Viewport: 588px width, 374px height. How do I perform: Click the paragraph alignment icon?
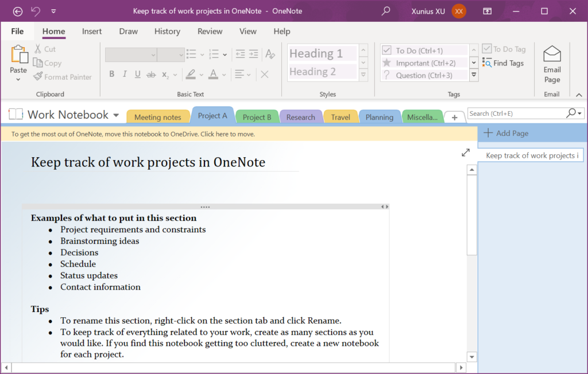tap(239, 74)
